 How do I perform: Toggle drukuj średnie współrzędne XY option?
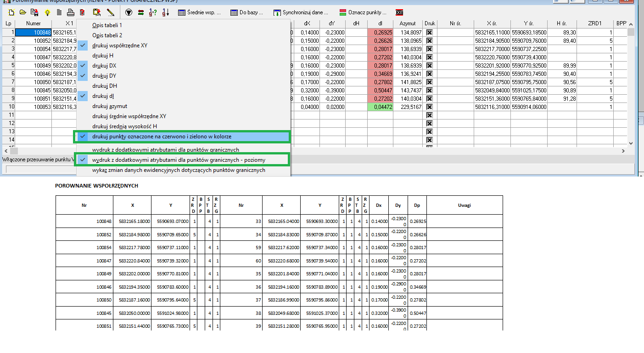pyautogui.click(x=184, y=116)
